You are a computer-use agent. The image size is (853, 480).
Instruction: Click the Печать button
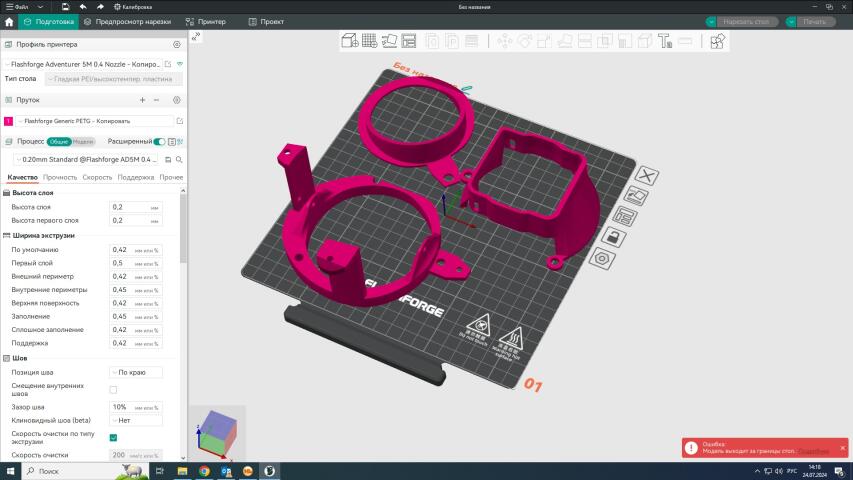coord(814,22)
